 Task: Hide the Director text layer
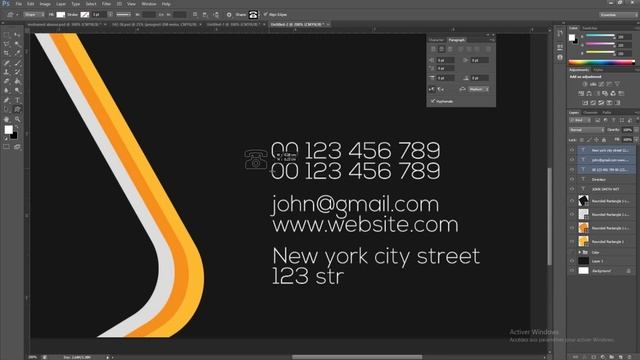(572, 179)
